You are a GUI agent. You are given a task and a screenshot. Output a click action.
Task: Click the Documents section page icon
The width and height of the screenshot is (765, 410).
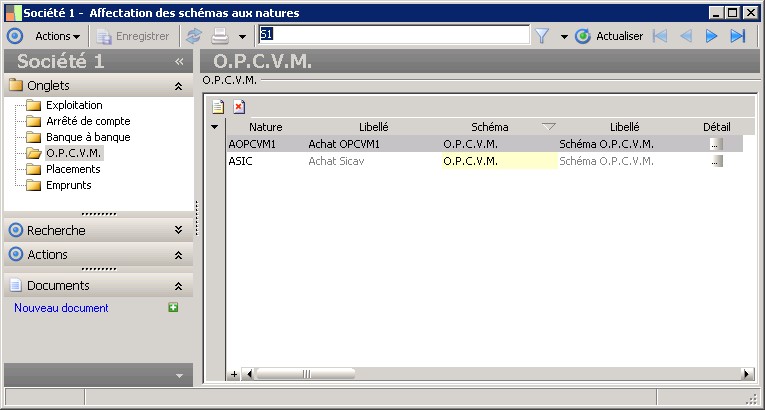tap(16, 285)
